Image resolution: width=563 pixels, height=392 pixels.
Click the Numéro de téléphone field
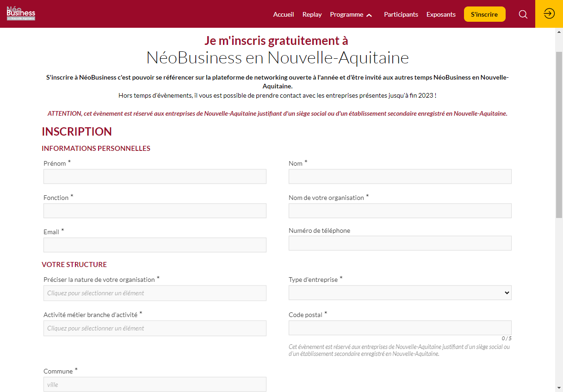[x=400, y=243]
